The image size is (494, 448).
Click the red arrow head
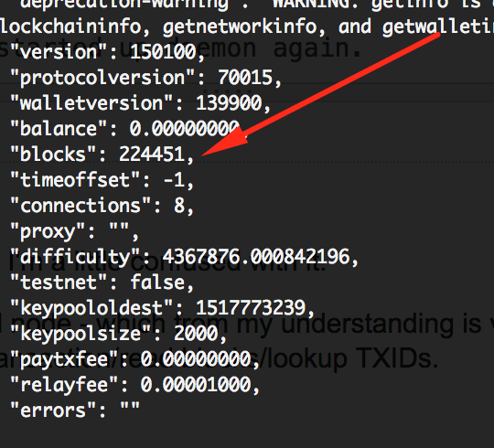click(224, 142)
